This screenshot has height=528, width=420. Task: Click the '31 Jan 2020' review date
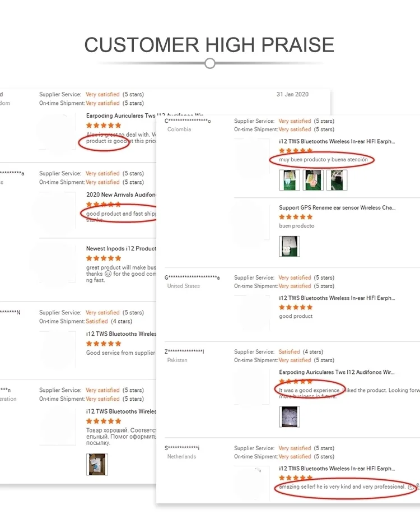[x=292, y=94]
